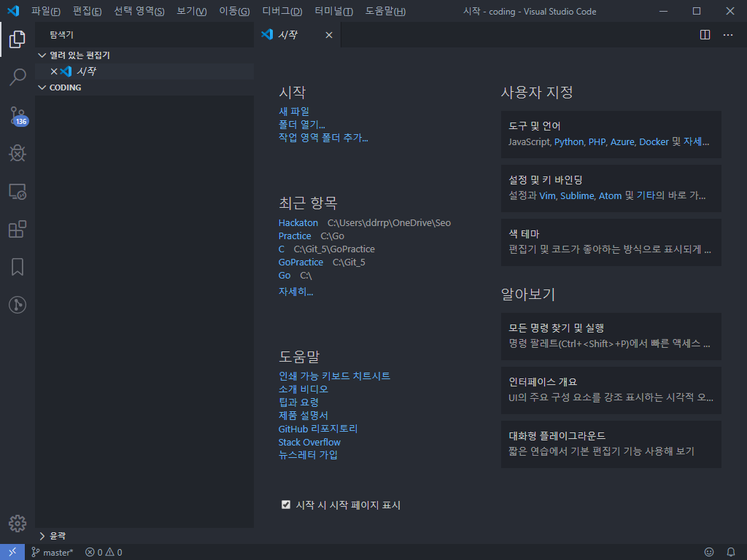Screen dimensions: 747x560
Task: Open recent item GoPractice
Action: click(x=301, y=262)
